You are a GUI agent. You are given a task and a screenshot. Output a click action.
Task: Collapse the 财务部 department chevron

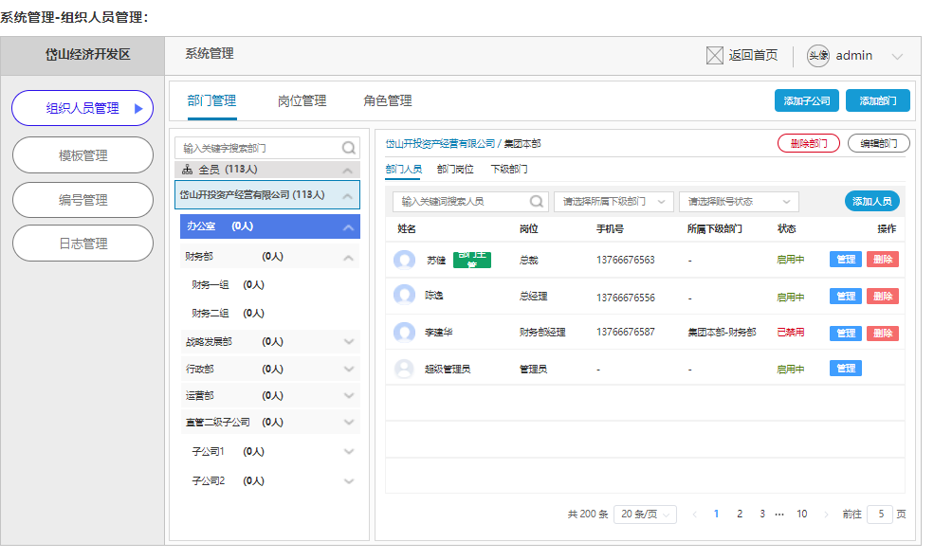click(349, 258)
